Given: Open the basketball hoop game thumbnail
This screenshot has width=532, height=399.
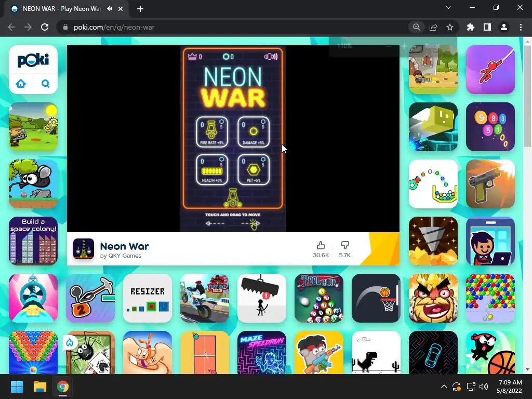Looking at the screenshot, I should pos(376,298).
